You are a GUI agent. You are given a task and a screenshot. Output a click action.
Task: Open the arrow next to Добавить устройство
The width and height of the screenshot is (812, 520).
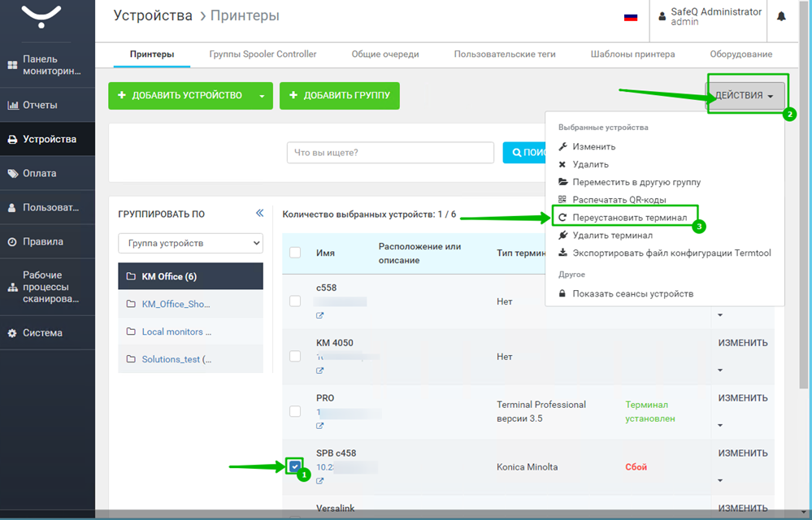pyautogui.click(x=262, y=96)
